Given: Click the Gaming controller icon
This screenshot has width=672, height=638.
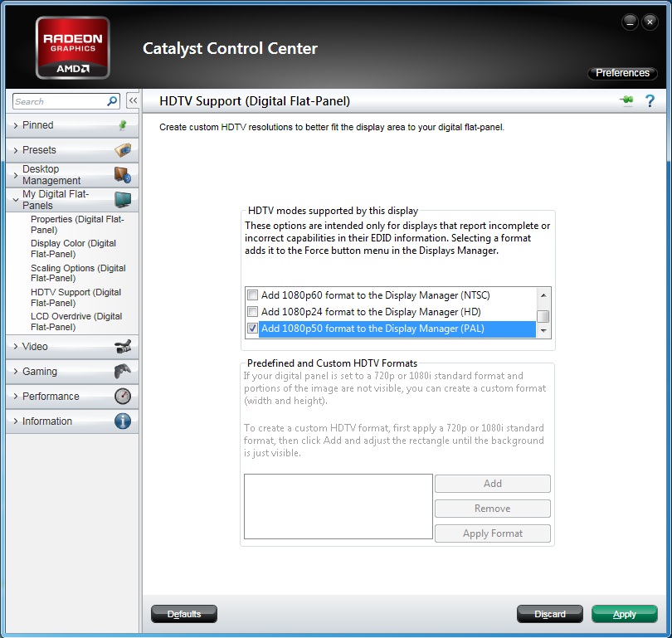Looking at the screenshot, I should (123, 372).
